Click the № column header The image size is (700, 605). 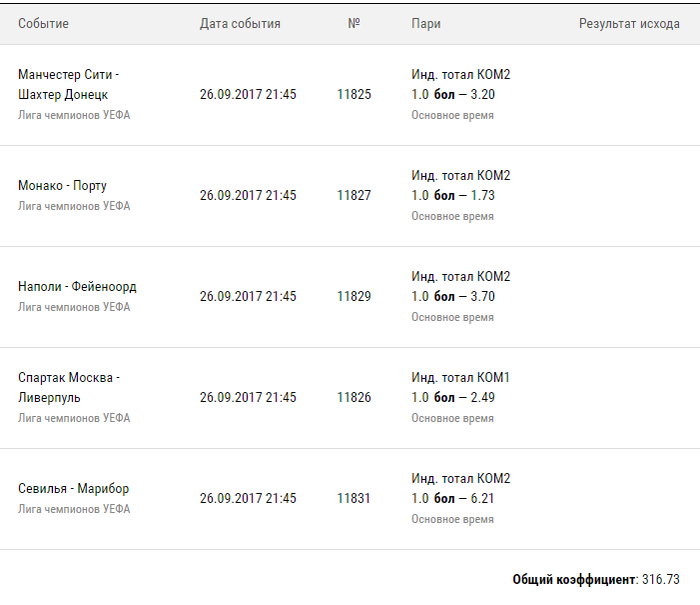(354, 23)
